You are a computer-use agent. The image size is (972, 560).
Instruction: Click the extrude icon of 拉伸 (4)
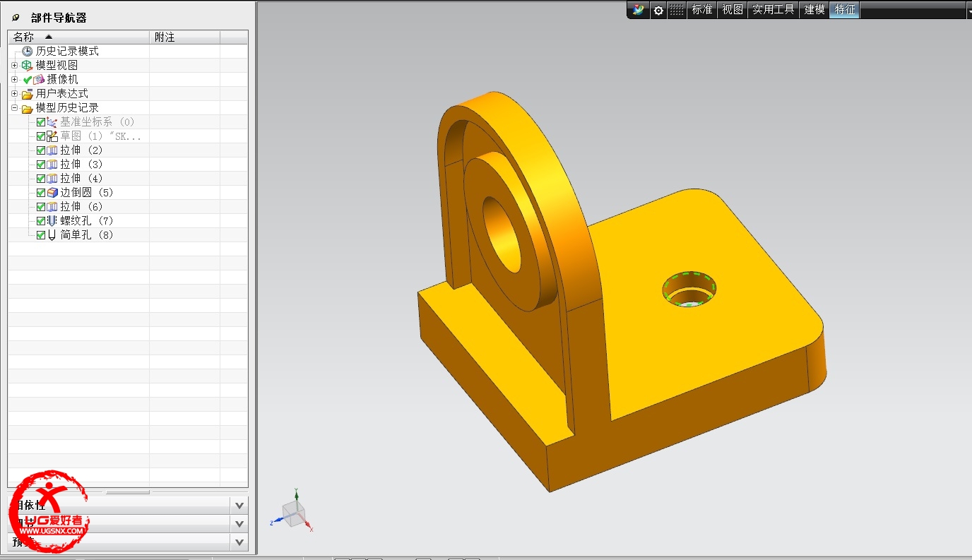point(52,179)
